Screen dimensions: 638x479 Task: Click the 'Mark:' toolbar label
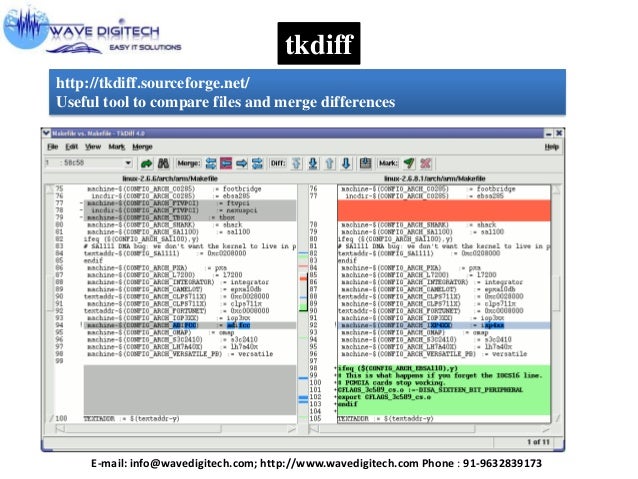[388, 163]
